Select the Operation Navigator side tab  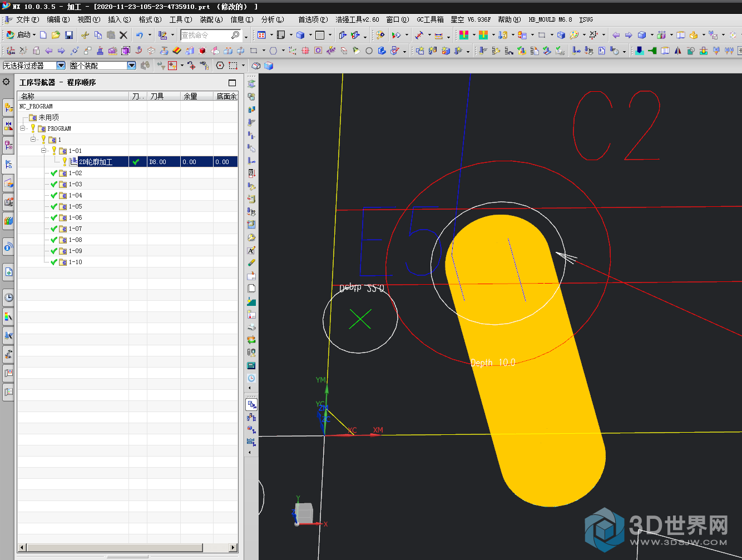(x=8, y=164)
